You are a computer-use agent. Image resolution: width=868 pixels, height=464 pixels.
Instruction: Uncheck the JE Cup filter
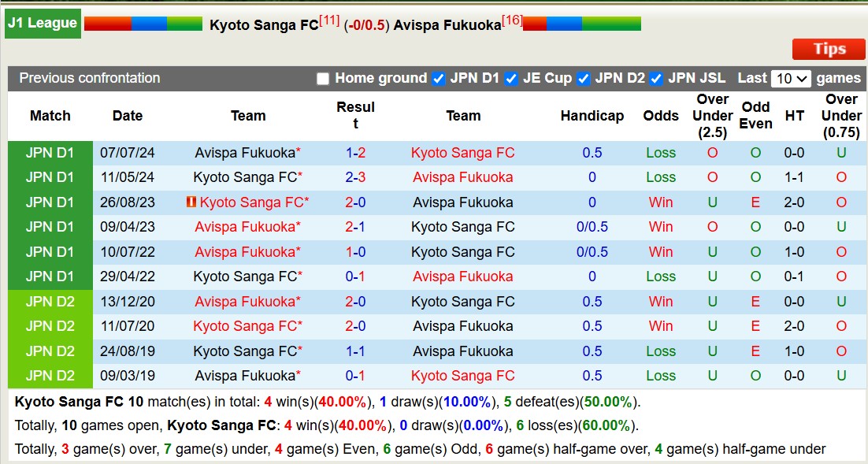tap(512, 78)
